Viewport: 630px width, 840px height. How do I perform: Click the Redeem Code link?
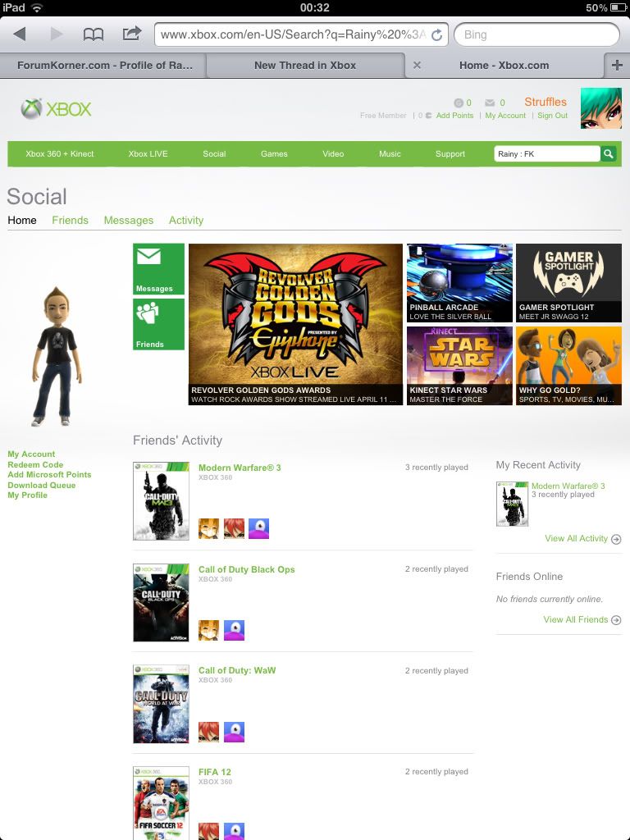click(35, 464)
